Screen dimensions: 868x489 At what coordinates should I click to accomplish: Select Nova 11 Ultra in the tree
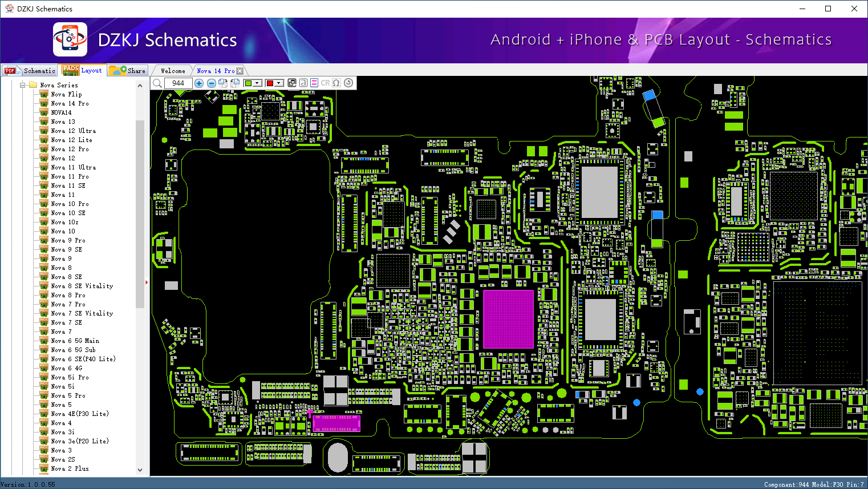73,167
